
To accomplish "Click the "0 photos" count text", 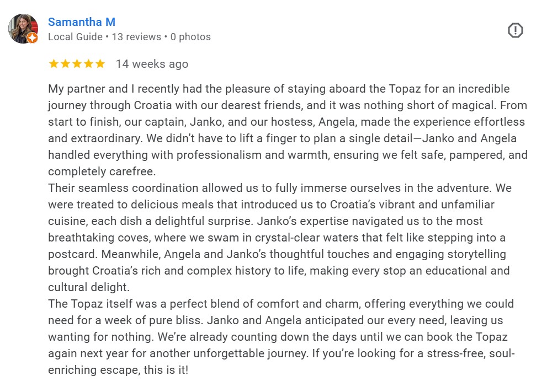I will tap(190, 37).
